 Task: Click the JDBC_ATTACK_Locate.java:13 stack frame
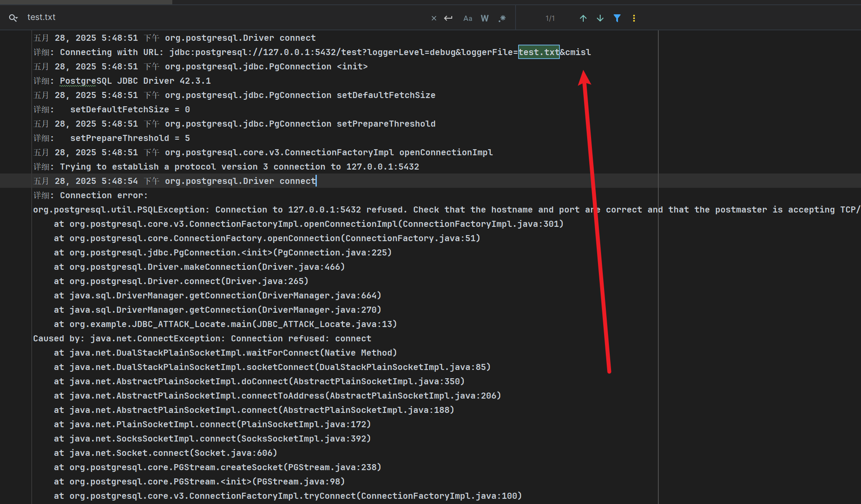(x=325, y=324)
